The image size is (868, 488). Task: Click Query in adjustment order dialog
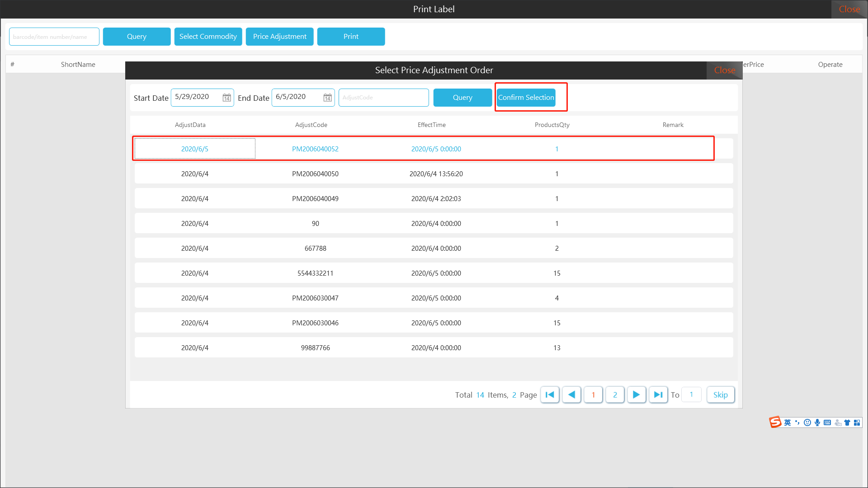pos(462,98)
